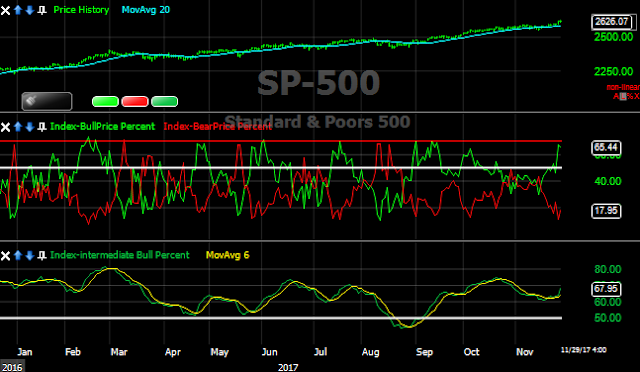Select the % scale mode symbol
The width and height of the screenshot is (640, 372).
click(630, 96)
